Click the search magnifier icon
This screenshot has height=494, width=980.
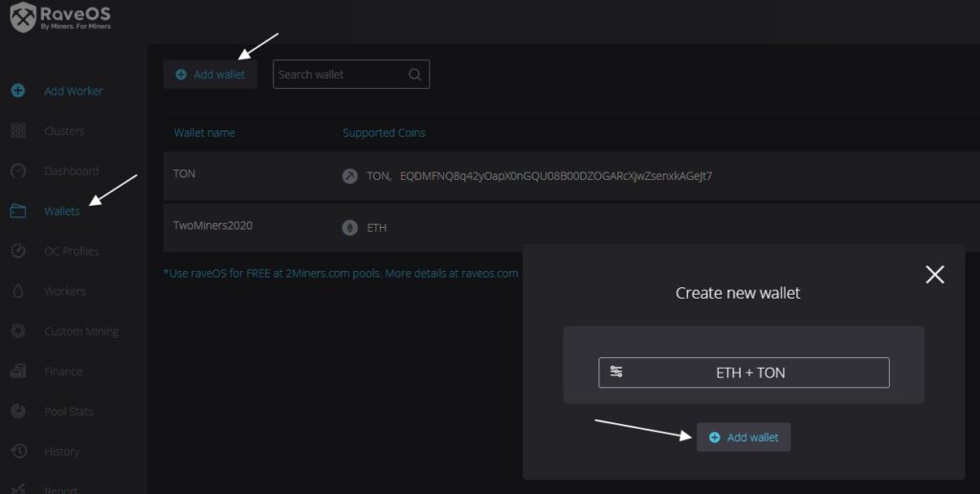414,75
